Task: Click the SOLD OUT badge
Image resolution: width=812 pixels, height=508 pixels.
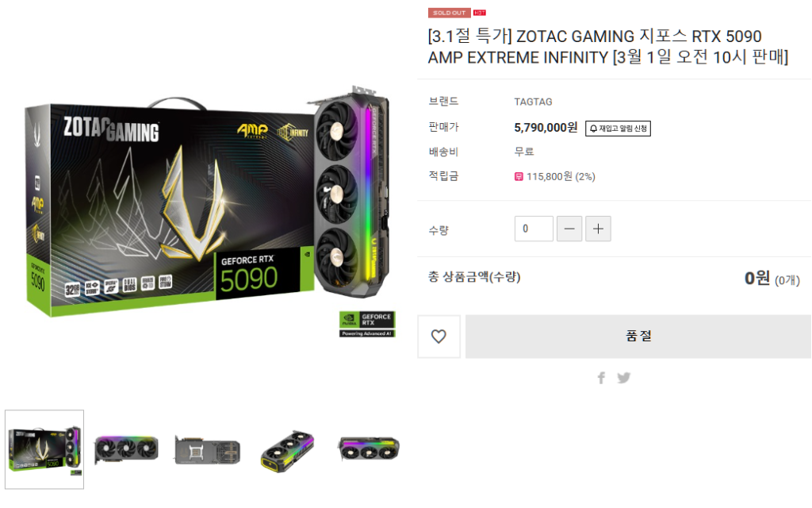Action: click(449, 13)
